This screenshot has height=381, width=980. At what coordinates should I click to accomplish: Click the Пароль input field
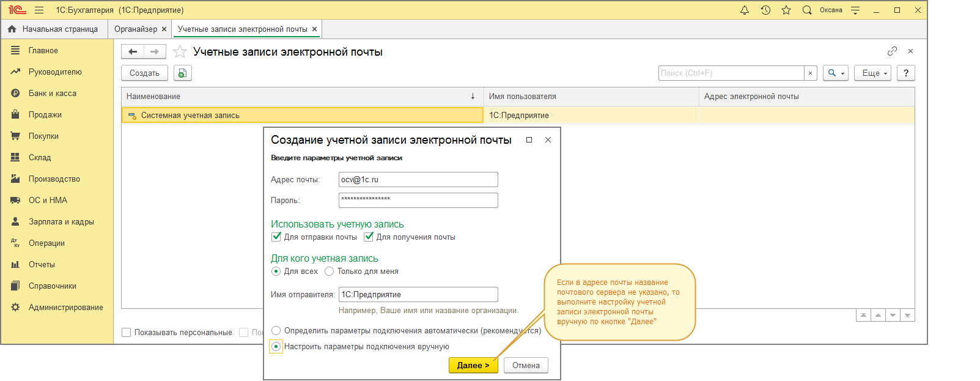[418, 200]
